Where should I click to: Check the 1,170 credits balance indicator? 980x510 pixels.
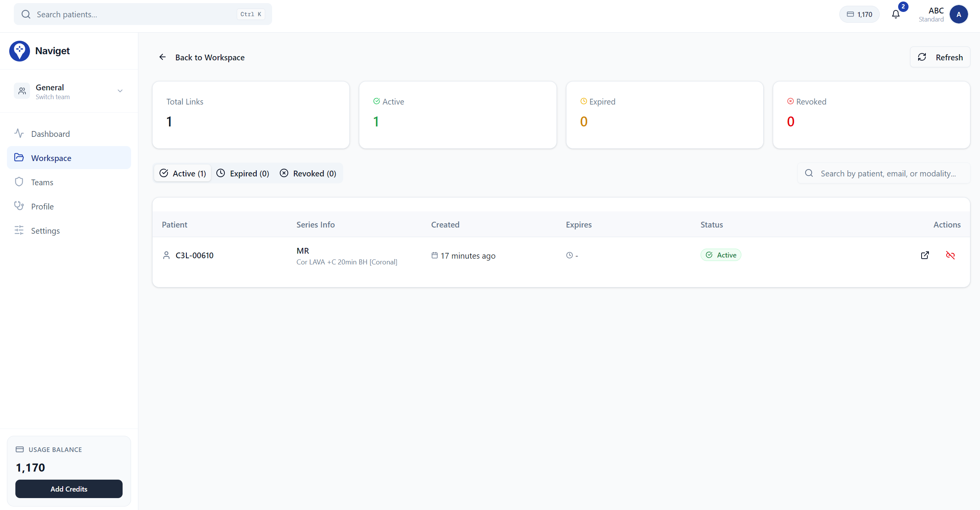859,14
